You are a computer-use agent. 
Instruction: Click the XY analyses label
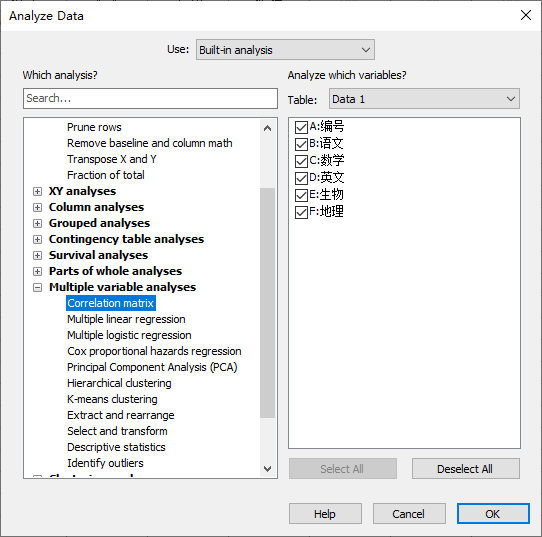click(x=82, y=191)
